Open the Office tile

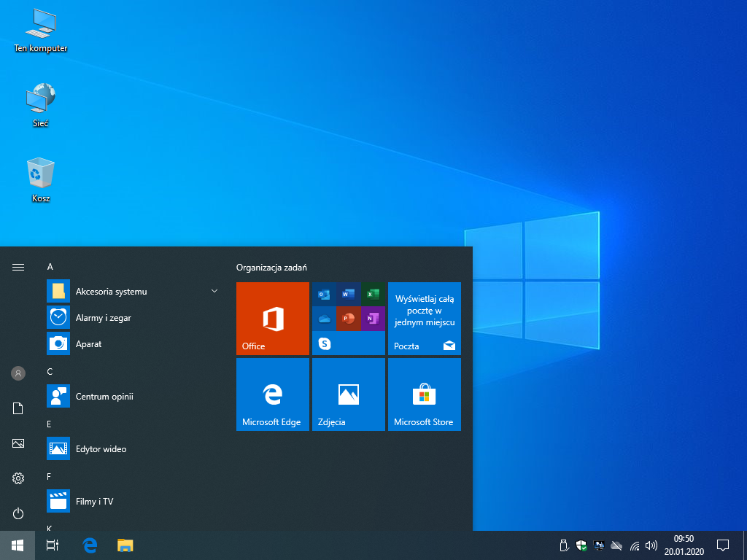coord(273,319)
